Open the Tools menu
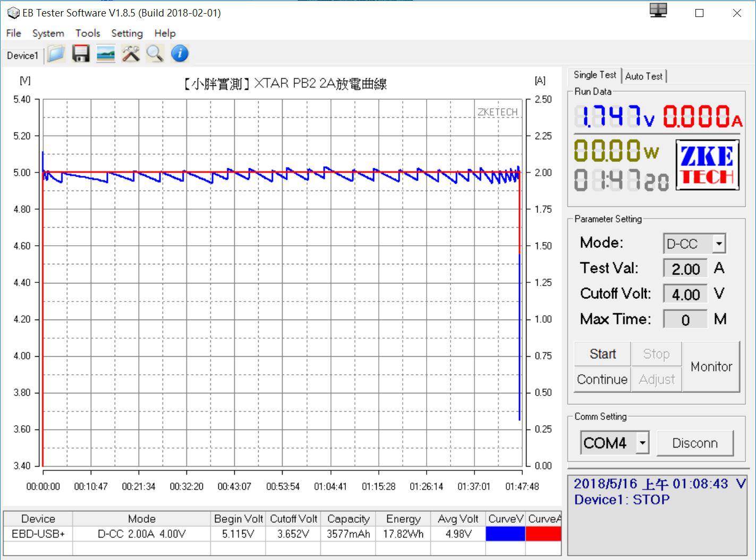Viewport: 756px width, 560px height. pos(88,33)
